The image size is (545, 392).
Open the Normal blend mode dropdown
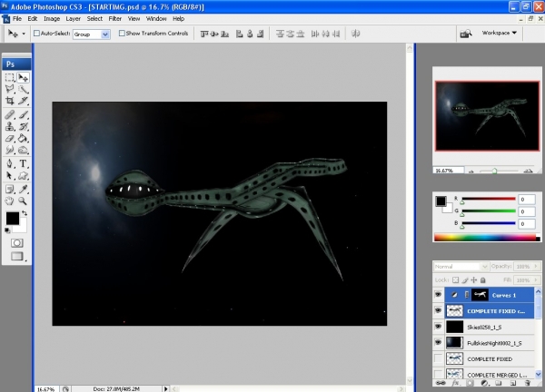[x=461, y=266]
